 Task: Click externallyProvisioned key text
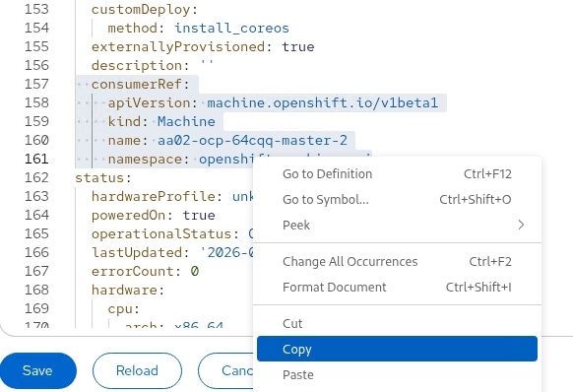178,47
